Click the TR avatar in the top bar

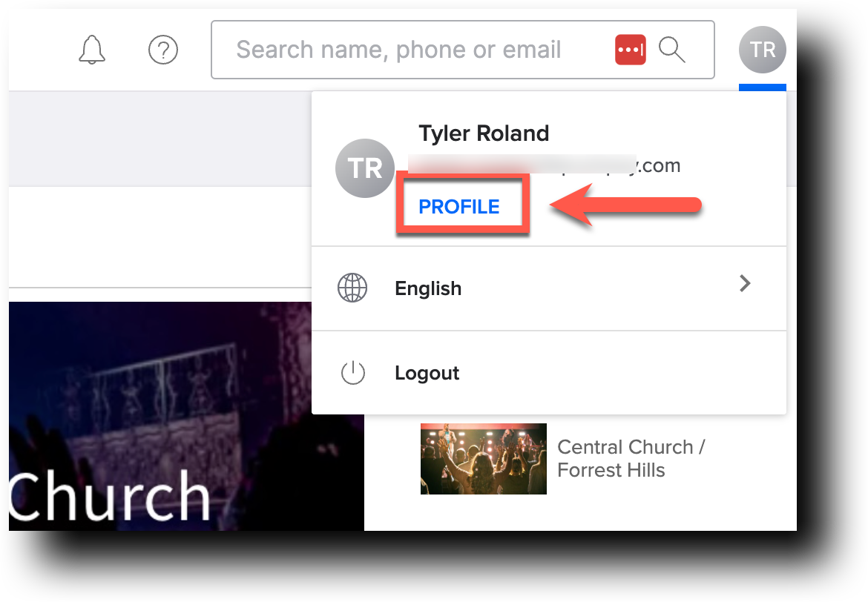762,49
